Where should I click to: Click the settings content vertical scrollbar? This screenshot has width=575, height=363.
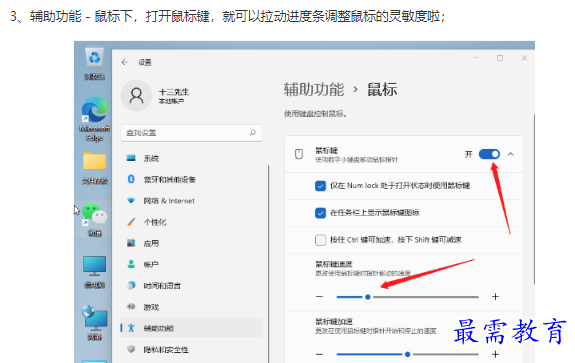(534, 198)
